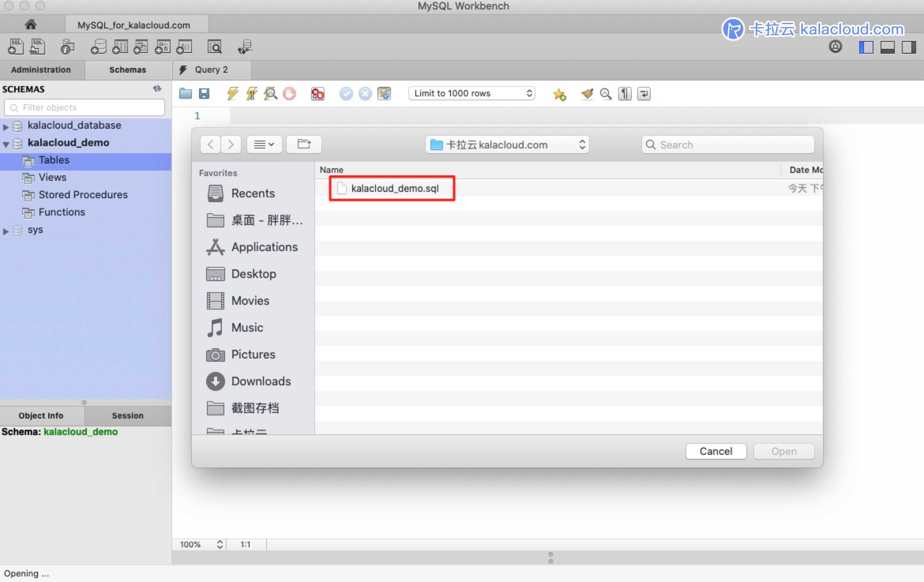Image resolution: width=924 pixels, height=582 pixels.
Task: Click the Open button to import SQL file
Action: tap(783, 451)
